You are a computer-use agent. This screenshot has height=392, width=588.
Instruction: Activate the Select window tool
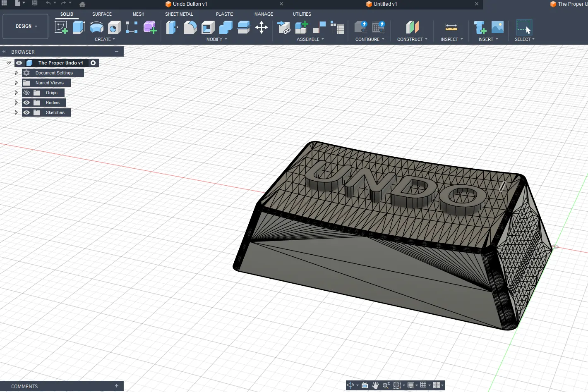pyautogui.click(x=524, y=27)
